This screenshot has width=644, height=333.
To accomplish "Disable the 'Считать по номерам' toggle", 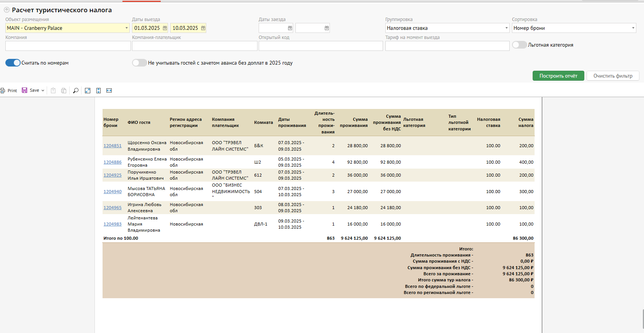I will pyautogui.click(x=13, y=63).
